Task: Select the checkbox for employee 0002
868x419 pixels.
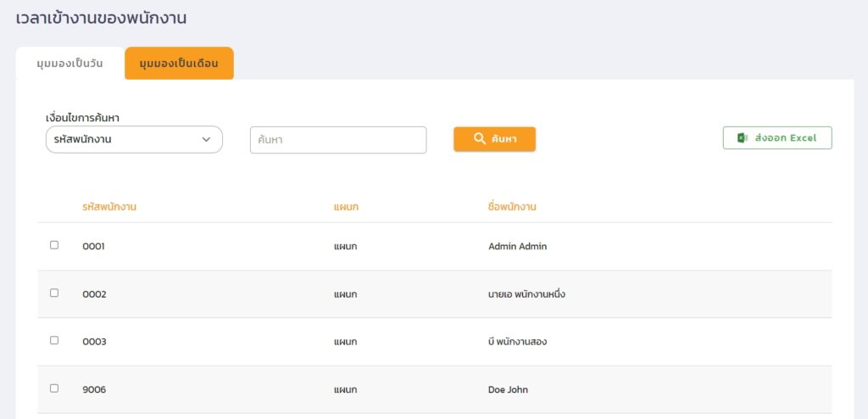Action: coord(54,293)
